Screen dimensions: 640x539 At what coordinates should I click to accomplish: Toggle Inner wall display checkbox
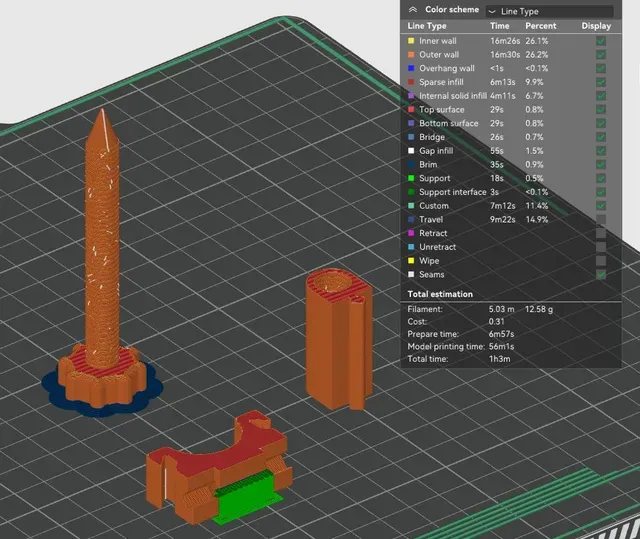point(600,41)
